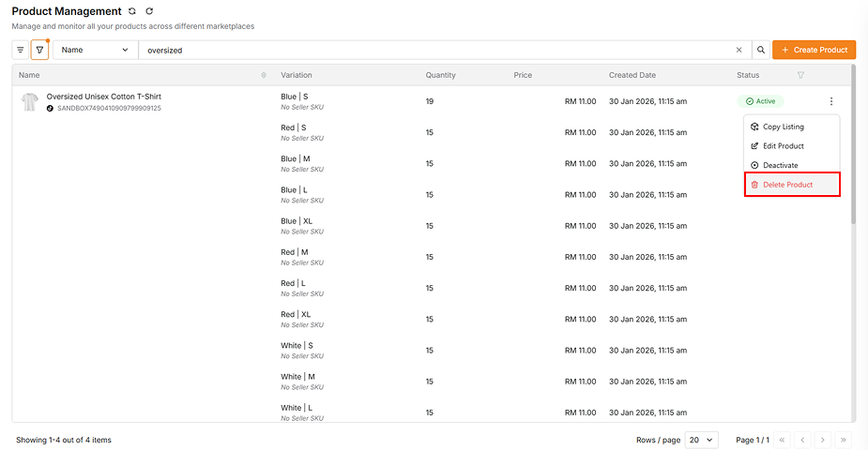Click the Name column header
The height and width of the screenshot is (450, 868).
[x=29, y=75]
